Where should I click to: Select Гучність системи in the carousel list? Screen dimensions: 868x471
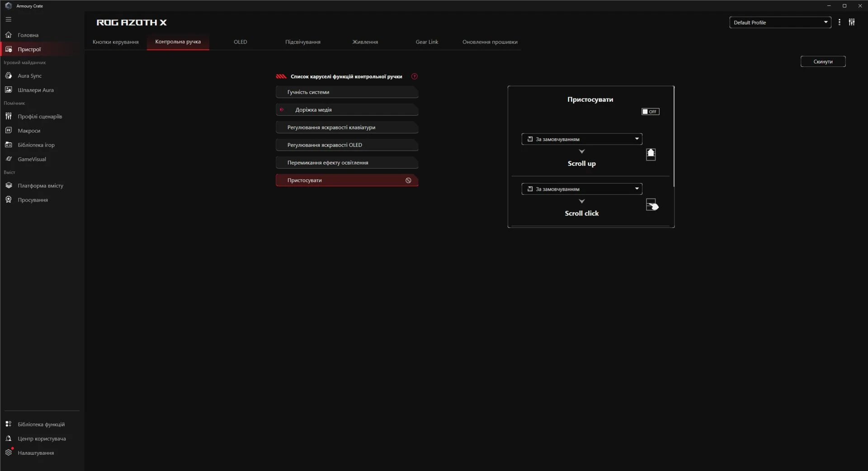click(347, 92)
